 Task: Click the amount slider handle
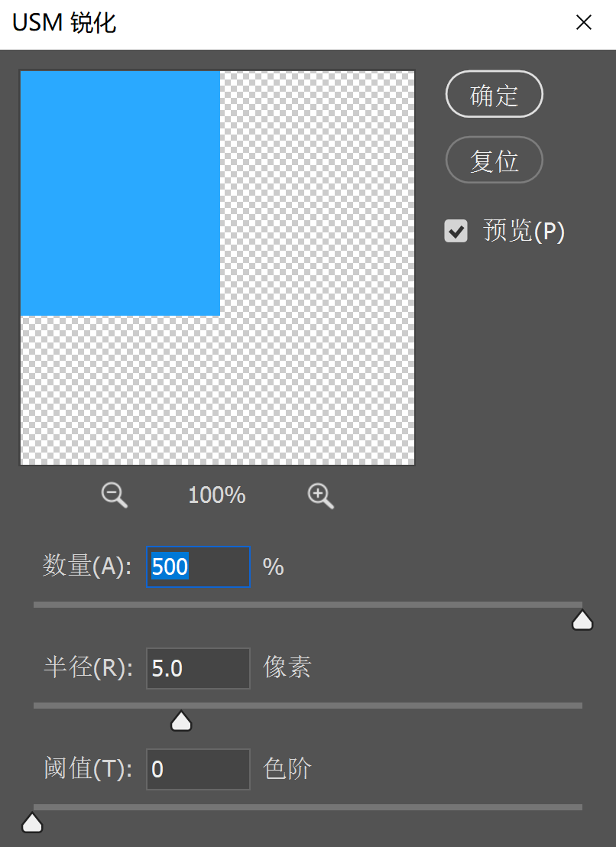coord(582,620)
